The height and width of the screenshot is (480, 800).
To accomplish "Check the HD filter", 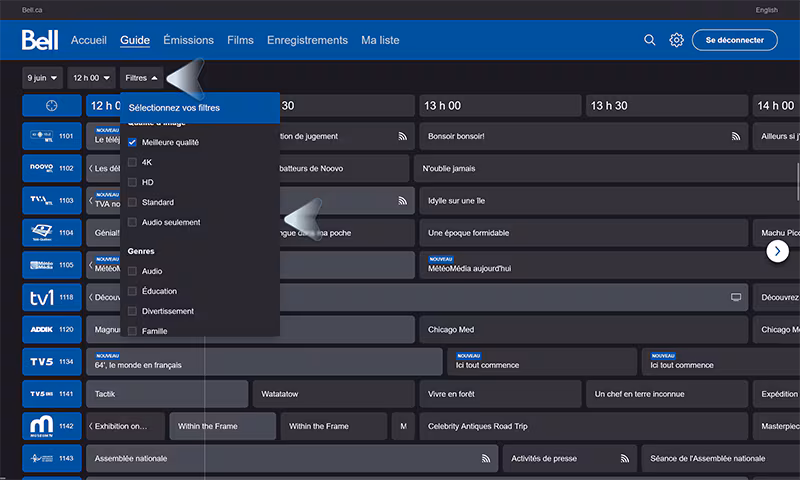I will coord(132,182).
